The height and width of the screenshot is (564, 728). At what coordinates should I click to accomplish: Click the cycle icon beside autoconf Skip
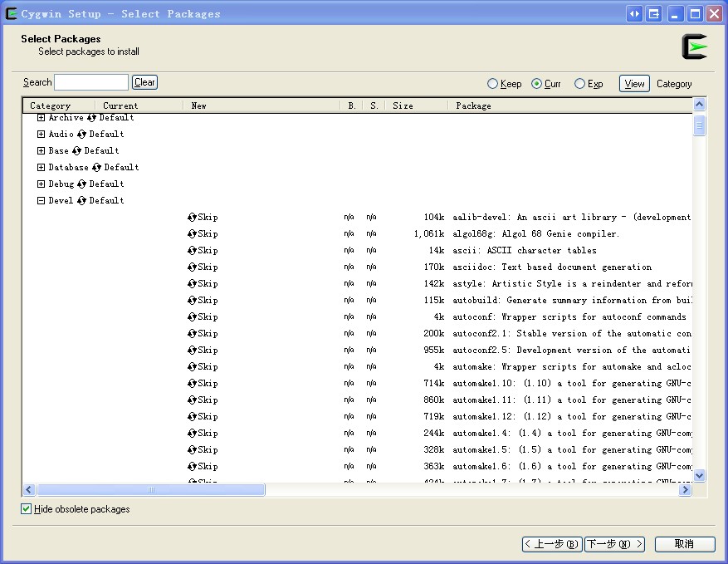click(x=192, y=316)
